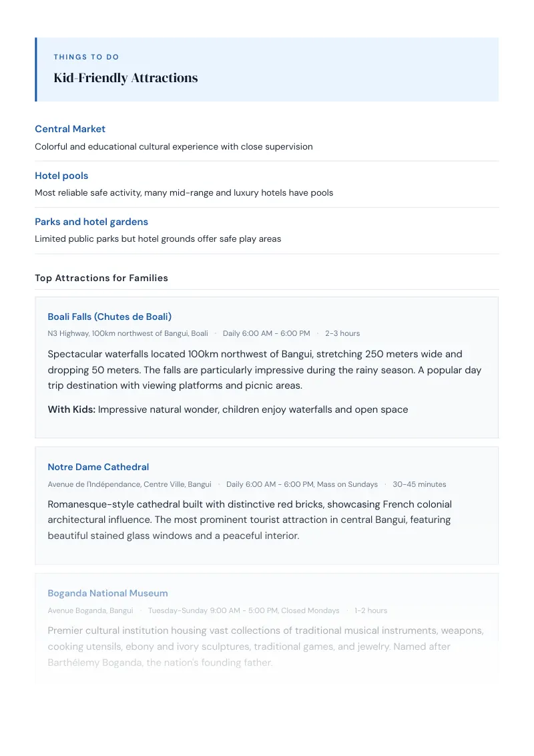Image resolution: width=534 pixels, height=756 pixels.
Task: Click the THINGS TO DO label
Action: 86,57
